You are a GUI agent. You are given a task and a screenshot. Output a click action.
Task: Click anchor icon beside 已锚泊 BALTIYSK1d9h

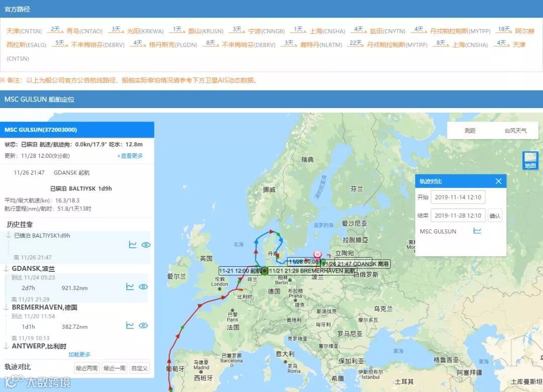(9, 236)
